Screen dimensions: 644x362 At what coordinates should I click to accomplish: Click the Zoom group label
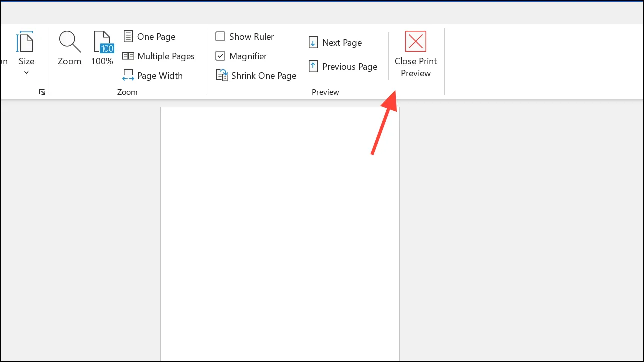[127, 92]
